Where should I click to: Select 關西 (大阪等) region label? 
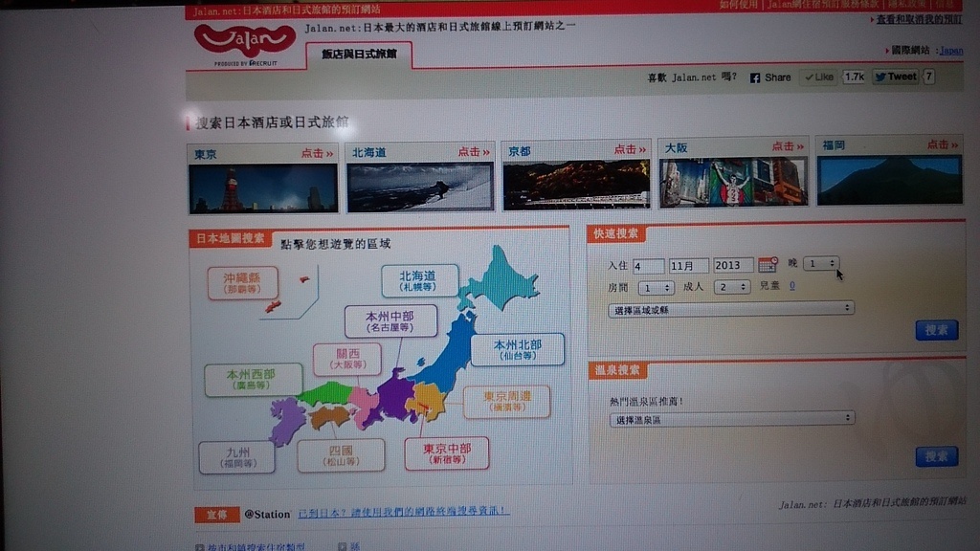click(x=346, y=360)
